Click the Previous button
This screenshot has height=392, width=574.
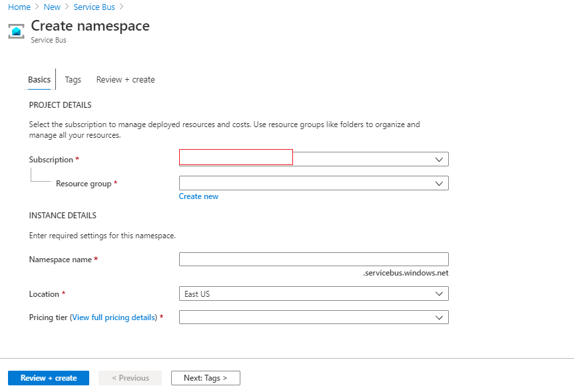tap(131, 378)
